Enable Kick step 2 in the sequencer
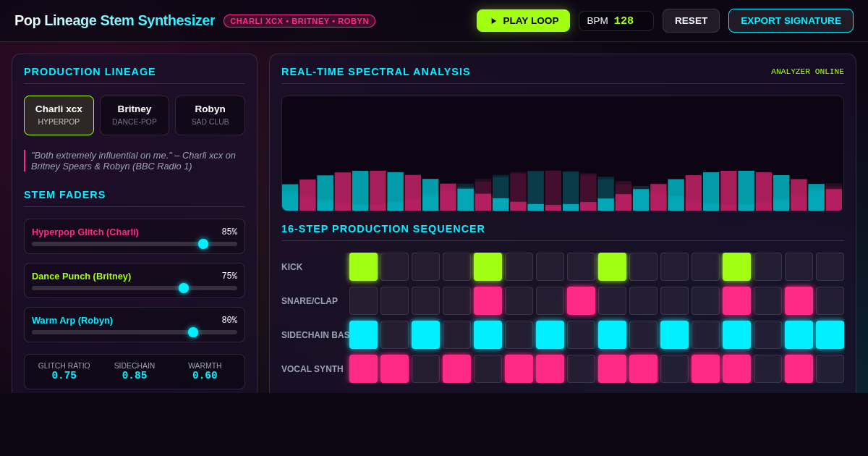The image size is (868, 456). (394, 266)
